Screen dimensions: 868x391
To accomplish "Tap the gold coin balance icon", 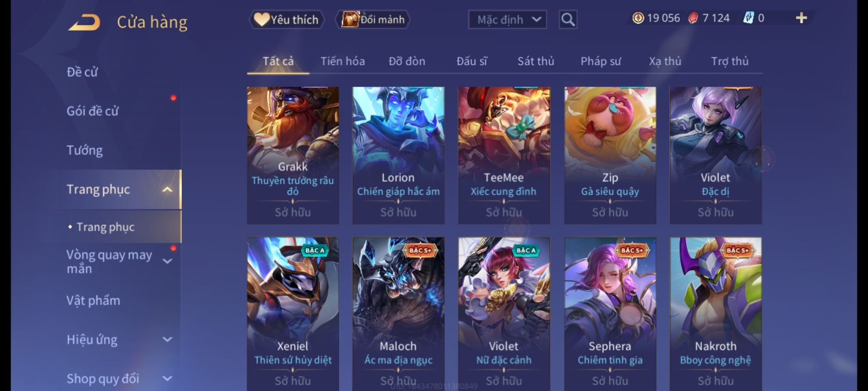I will pos(638,18).
